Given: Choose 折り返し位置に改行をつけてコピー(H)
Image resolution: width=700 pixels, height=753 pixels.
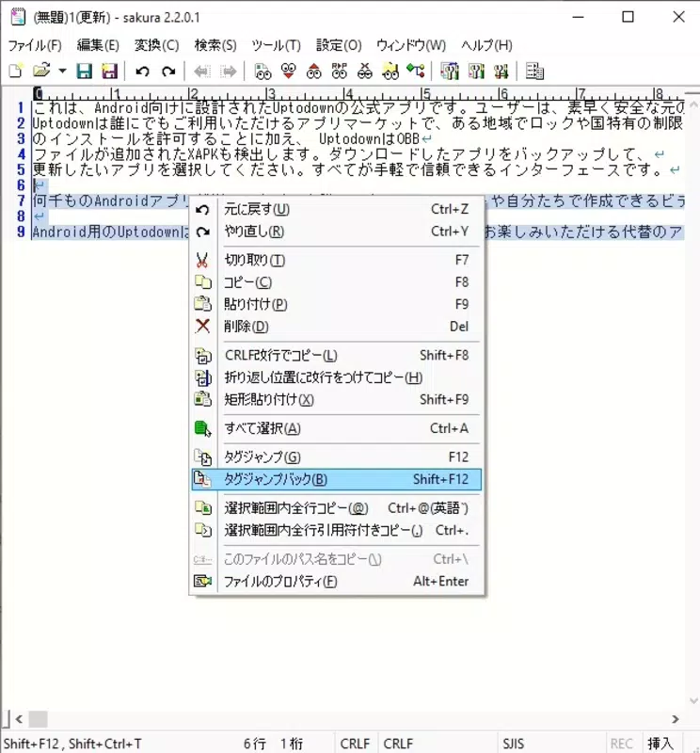Looking at the screenshot, I should tap(336, 377).
